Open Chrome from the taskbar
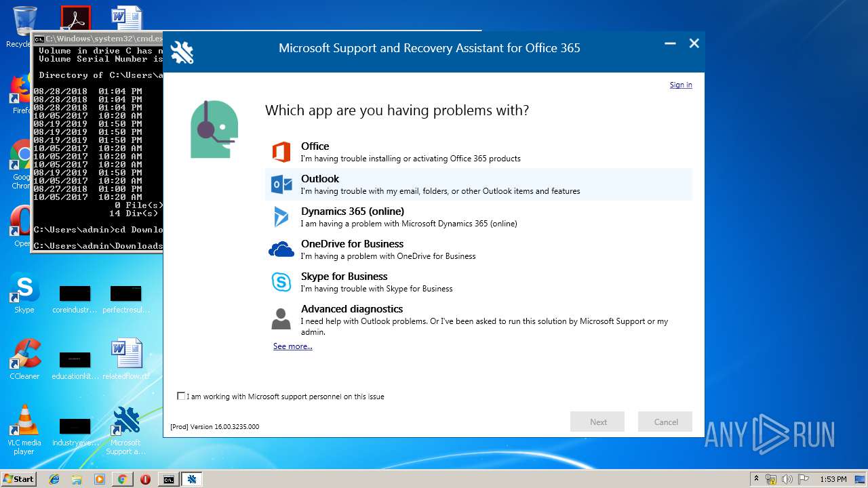This screenshot has width=868, height=488. (x=122, y=479)
